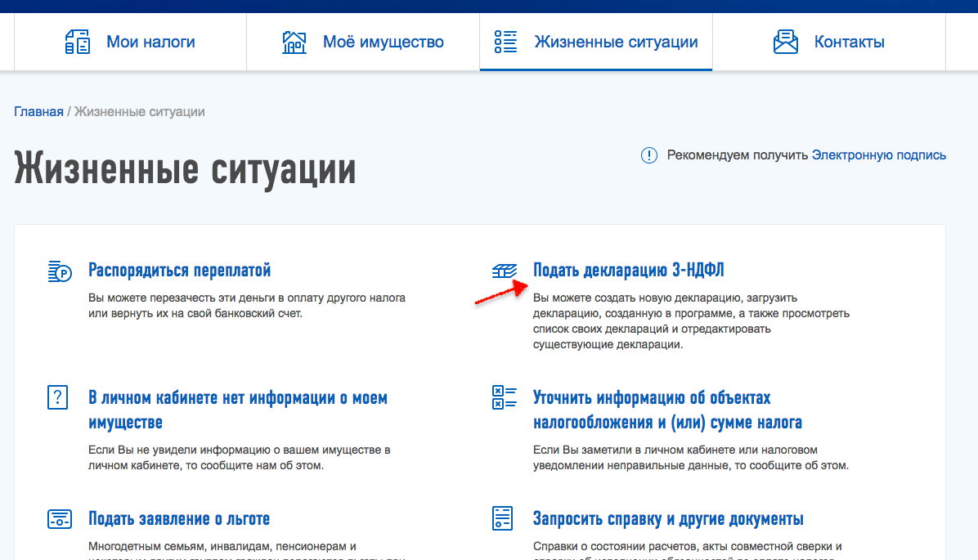Click the 3-НДФЛ declaration icon
Image resolution: width=978 pixels, height=560 pixels.
click(x=505, y=271)
